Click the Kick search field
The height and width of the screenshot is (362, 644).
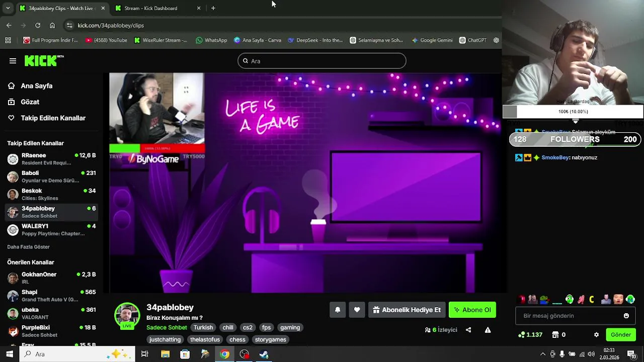[x=322, y=61]
